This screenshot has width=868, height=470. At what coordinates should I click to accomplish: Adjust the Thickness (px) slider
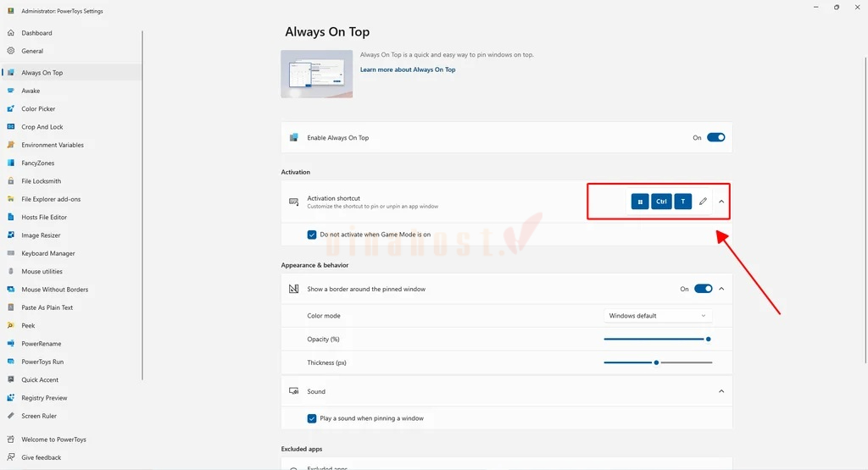(658, 362)
